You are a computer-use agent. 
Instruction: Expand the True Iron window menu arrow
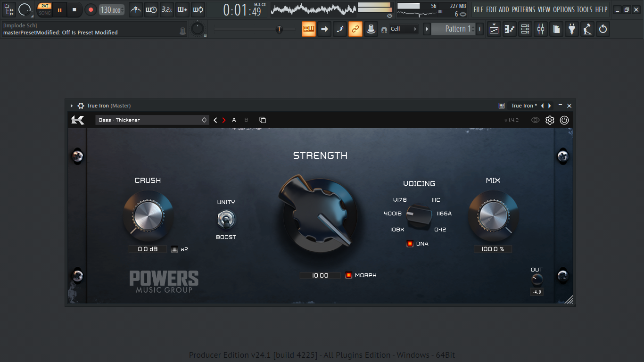[72, 106]
